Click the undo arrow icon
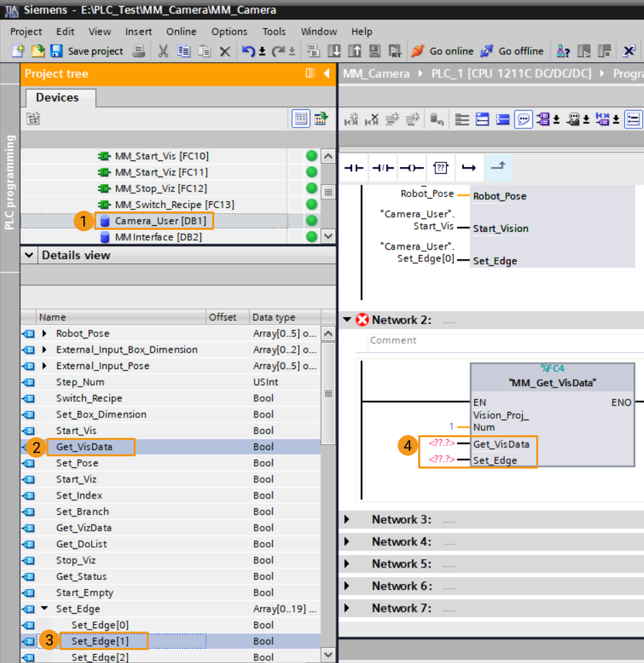The width and height of the screenshot is (644, 663). (248, 51)
